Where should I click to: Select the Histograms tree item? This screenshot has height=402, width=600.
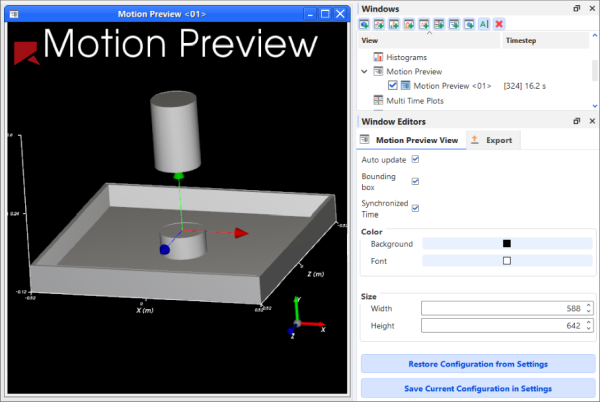(406, 57)
